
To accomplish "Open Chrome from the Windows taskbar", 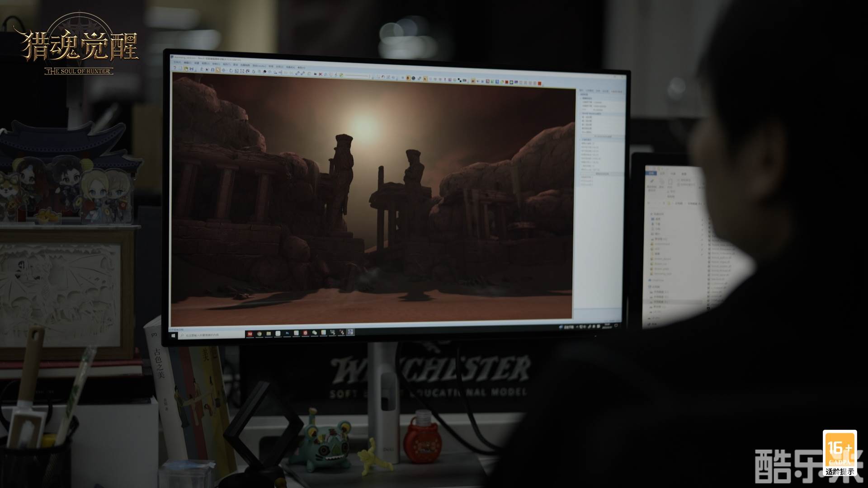I will (x=259, y=333).
